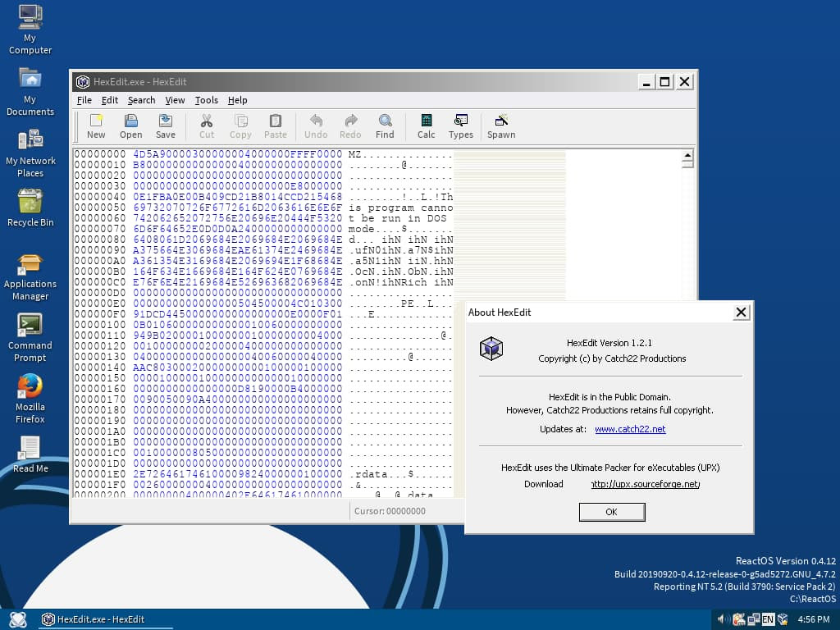Open the Help menu
Image resolution: width=840 pixels, height=630 pixels.
(x=237, y=100)
